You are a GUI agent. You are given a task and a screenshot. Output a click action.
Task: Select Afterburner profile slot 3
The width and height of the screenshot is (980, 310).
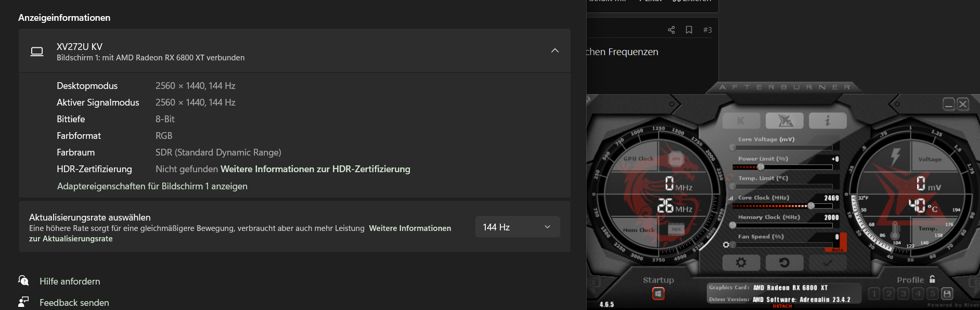pos(904,294)
